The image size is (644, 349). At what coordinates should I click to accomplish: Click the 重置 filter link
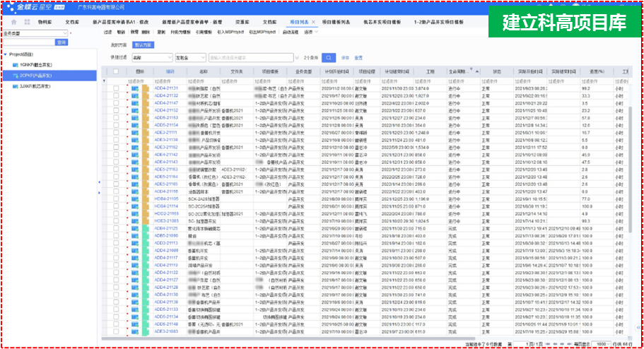click(x=358, y=58)
